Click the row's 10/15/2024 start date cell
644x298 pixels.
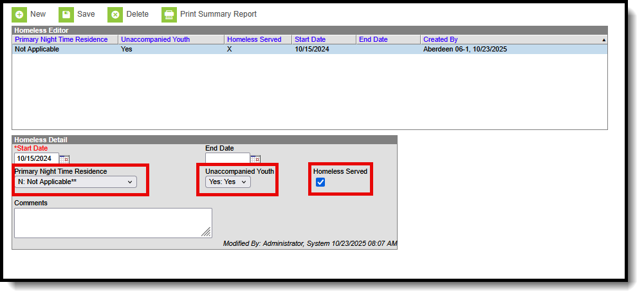pos(312,50)
